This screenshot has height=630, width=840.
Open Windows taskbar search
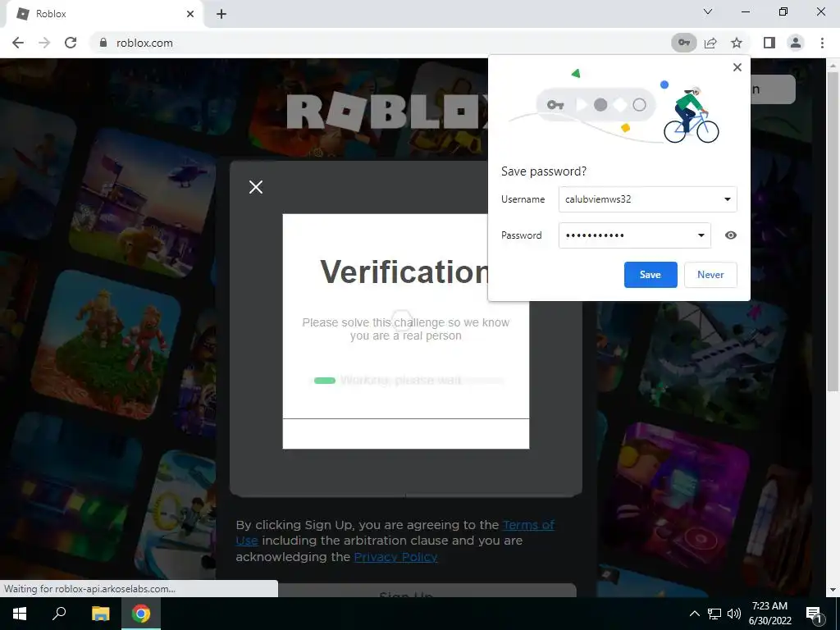click(x=59, y=614)
